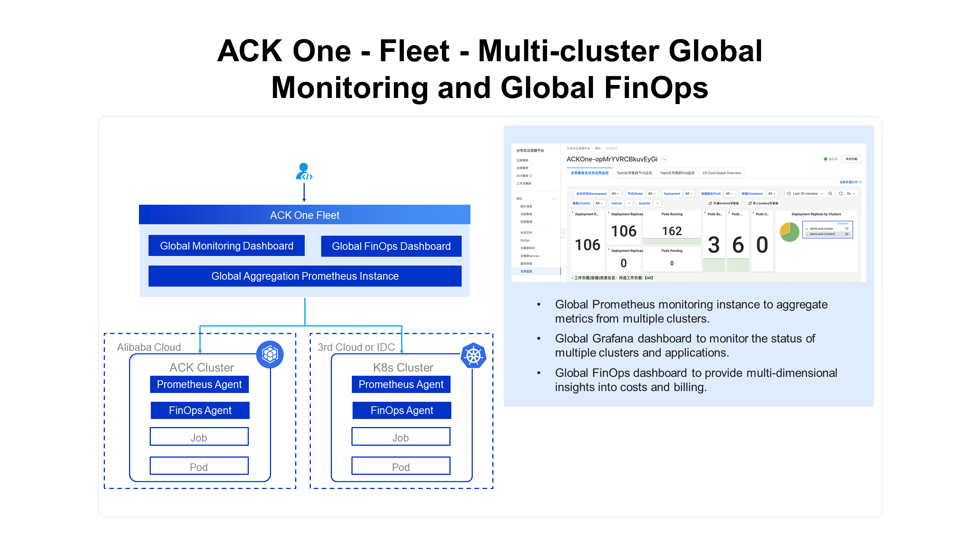980x551 pixels.
Task: Click the Job box in the ACK Cluster
Action: click(x=199, y=437)
